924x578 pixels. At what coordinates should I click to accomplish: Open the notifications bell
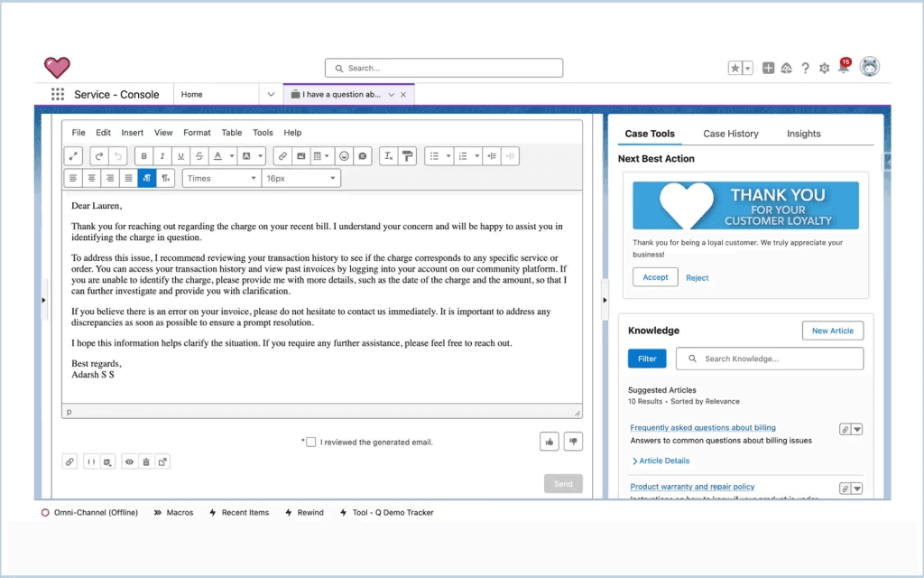[844, 67]
